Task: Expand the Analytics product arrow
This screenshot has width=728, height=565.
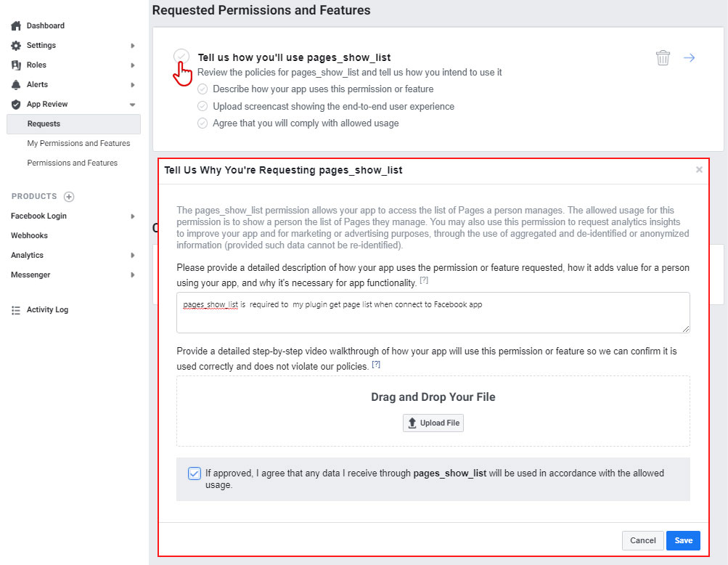Action: point(132,255)
